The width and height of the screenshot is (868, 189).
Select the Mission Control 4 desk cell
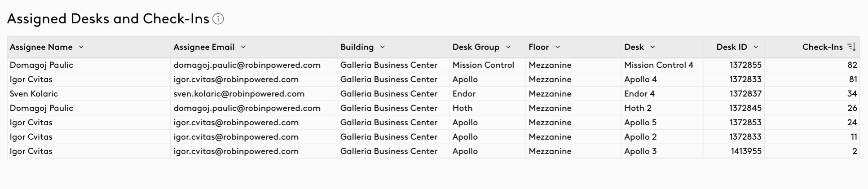pos(659,65)
